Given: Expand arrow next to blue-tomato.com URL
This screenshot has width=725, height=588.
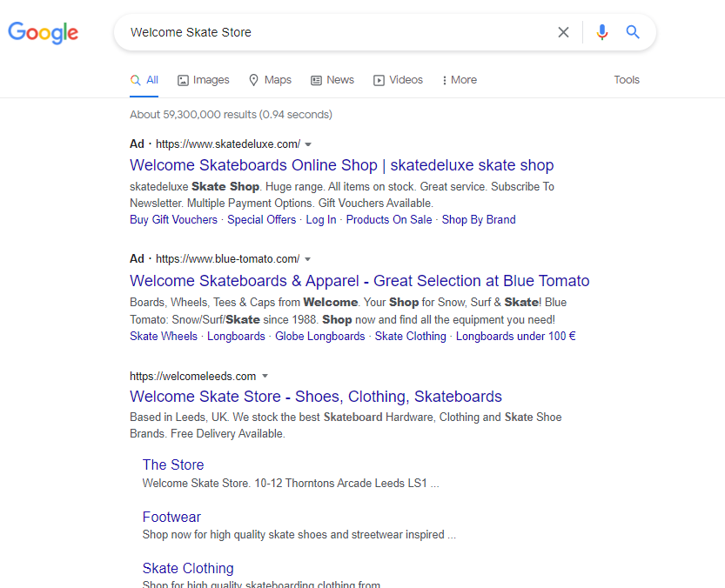Looking at the screenshot, I should click(307, 259).
